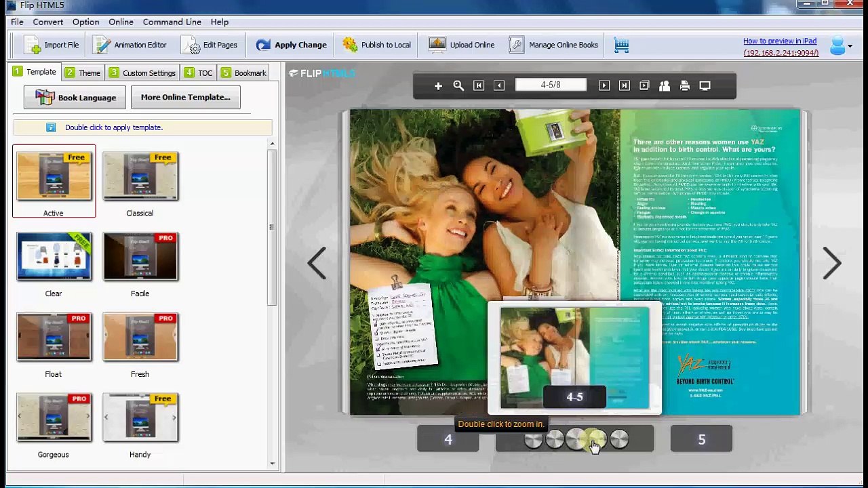
Task: Flip to next page with large right arrow
Action: [x=831, y=263]
